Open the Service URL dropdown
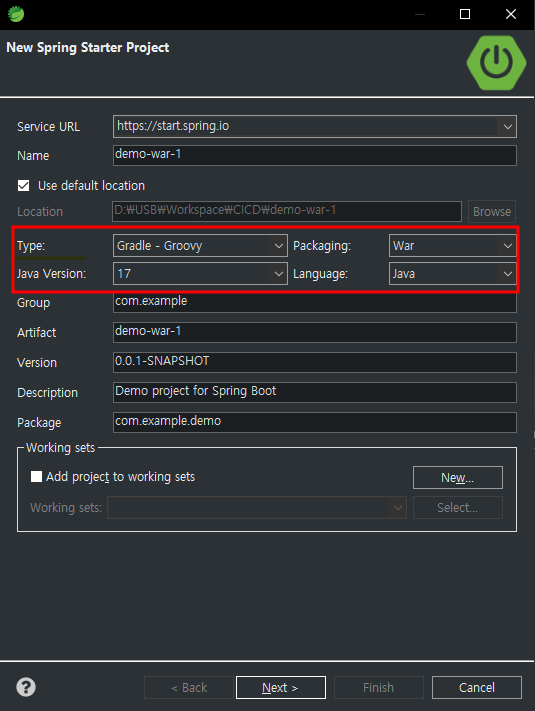The height and width of the screenshot is (711, 535). pos(507,127)
